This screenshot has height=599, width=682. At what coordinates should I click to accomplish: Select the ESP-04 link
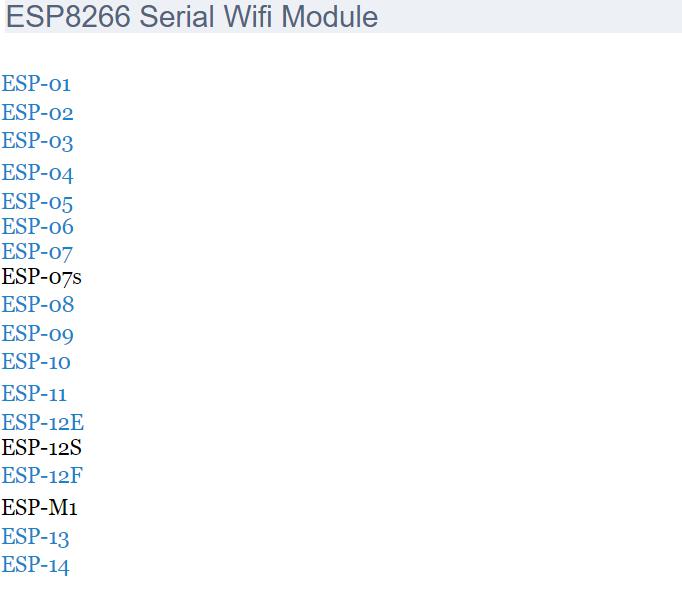coord(37,173)
